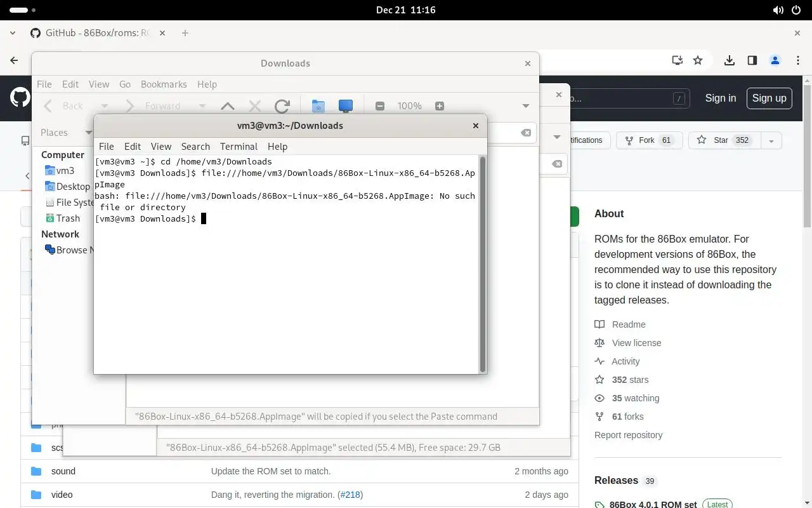Select the GitHub 86Box/roms tab
The height and width of the screenshot is (508, 812).
(x=91, y=33)
